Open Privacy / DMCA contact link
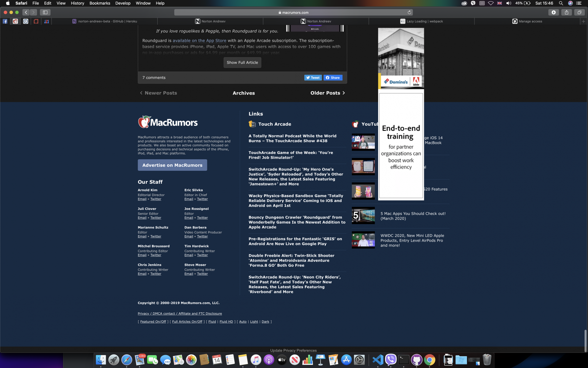 [x=180, y=314]
